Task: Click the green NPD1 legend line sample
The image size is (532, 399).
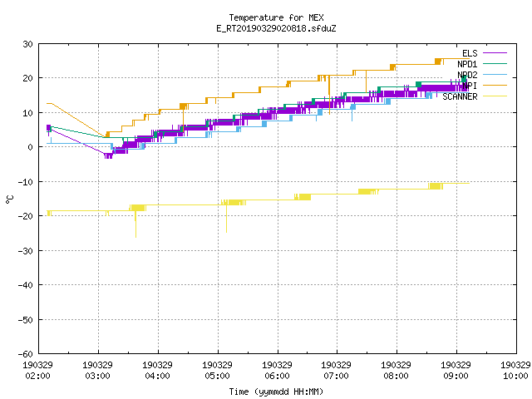Action: (495, 64)
